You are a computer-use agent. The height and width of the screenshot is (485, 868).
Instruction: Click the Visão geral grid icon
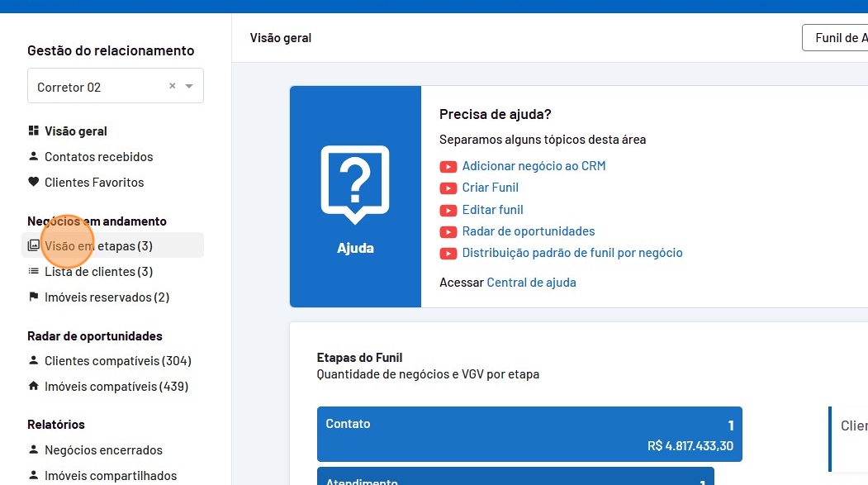coord(34,131)
